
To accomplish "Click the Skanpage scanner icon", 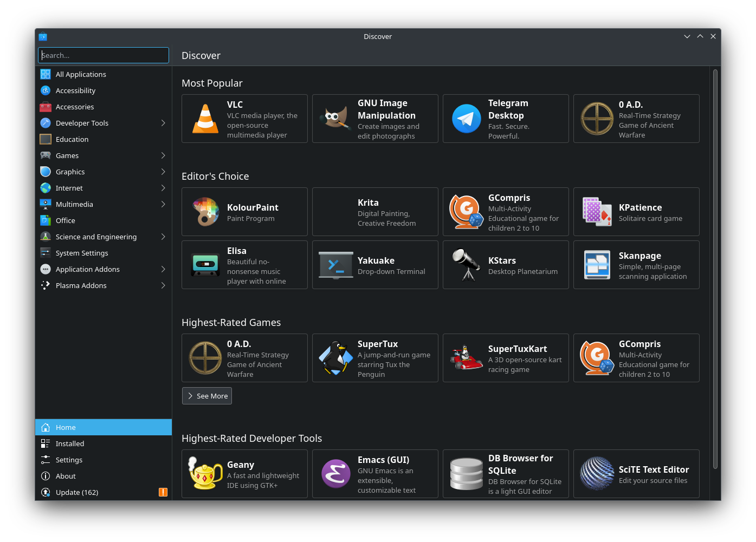I will (x=597, y=265).
